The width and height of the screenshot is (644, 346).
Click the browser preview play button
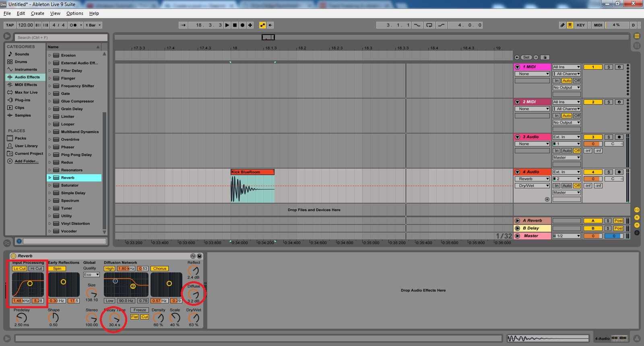click(x=19, y=241)
